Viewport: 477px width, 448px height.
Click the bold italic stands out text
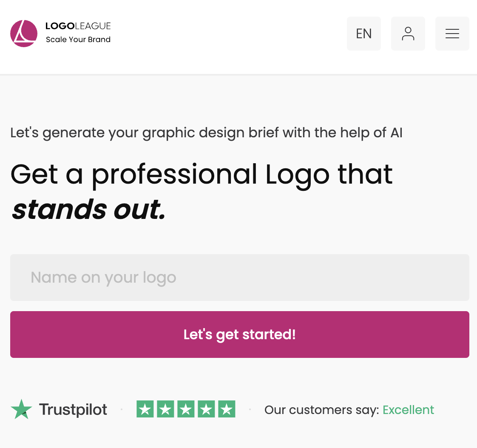pyautogui.click(x=88, y=209)
